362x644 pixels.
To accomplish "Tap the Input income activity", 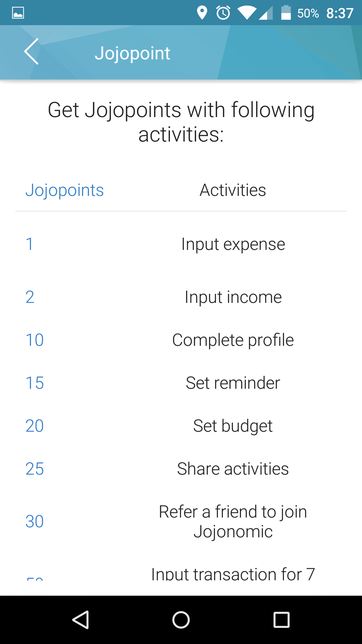I will 233,297.
